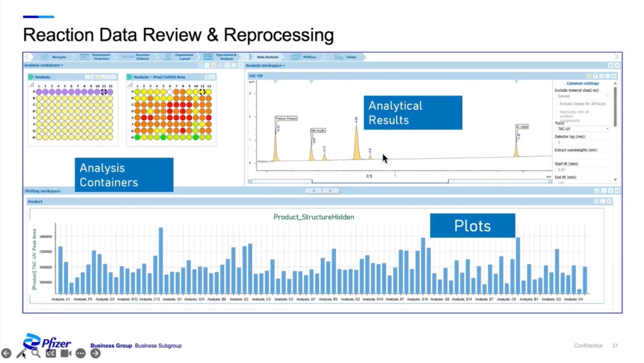Click the chromatogram horizontal range slider
Screen dimensions: 644x363
[380, 181]
